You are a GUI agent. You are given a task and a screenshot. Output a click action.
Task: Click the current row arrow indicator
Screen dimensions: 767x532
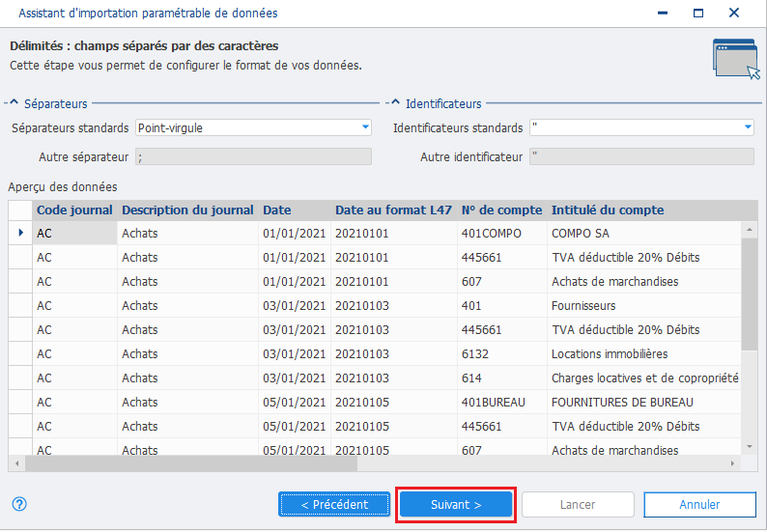coord(20,233)
